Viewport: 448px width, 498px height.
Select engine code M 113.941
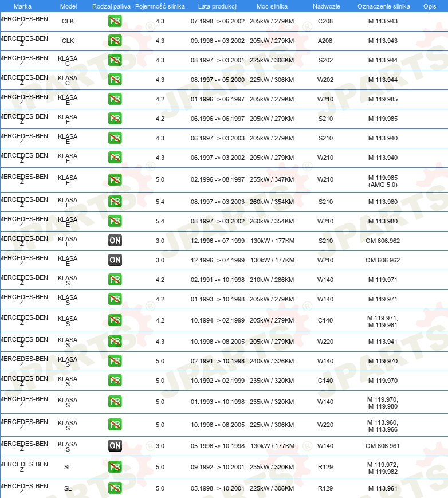click(383, 342)
